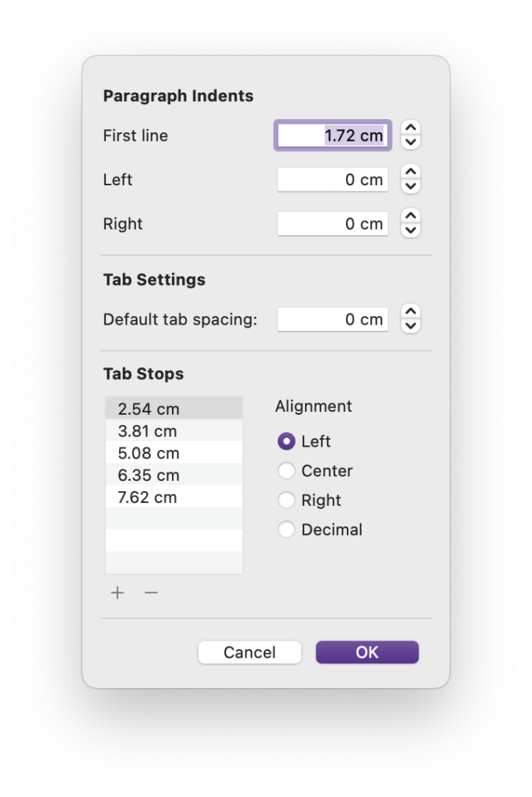Increase First line indent with up arrow
The height and width of the screenshot is (797, 532).
pyautogui.click(x=411, y=128)
